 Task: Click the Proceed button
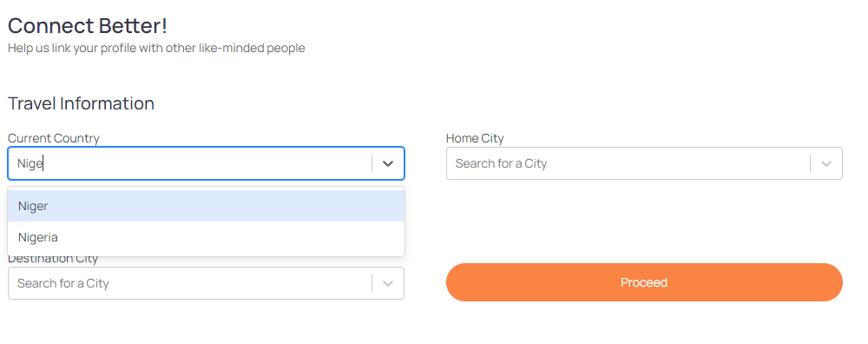coord(644,282)
